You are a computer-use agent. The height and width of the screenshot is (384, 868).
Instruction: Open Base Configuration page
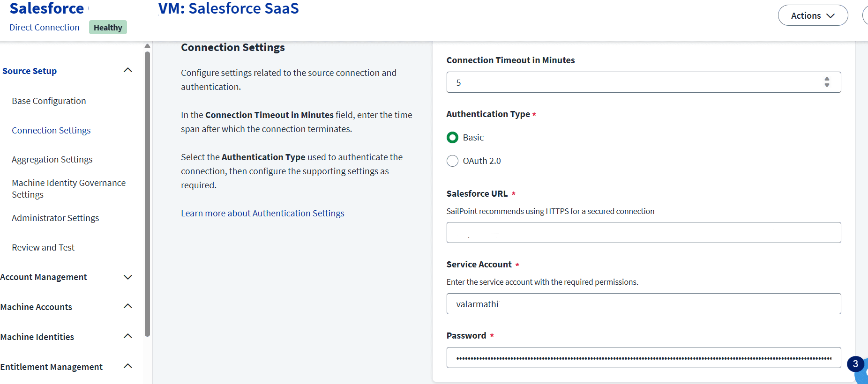point(49,101)
